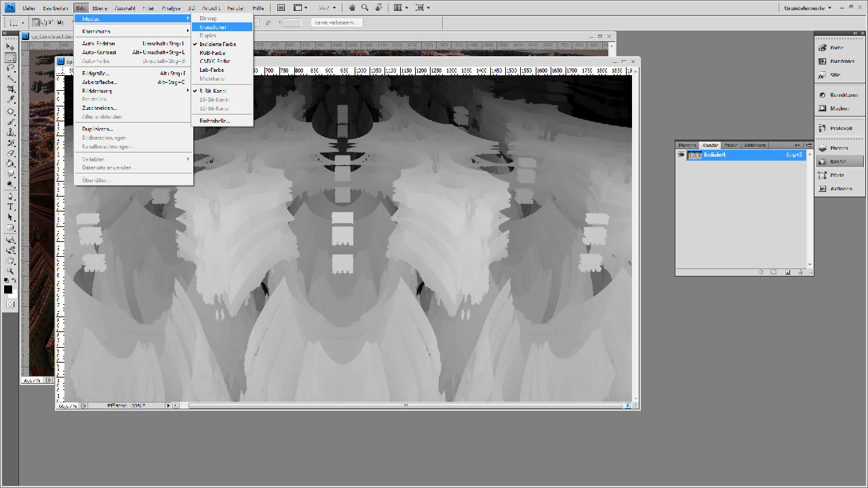Screen dimensions: 868x488
Task: Launch Adobe Bridge from top bar
Action: pos(281,7)
